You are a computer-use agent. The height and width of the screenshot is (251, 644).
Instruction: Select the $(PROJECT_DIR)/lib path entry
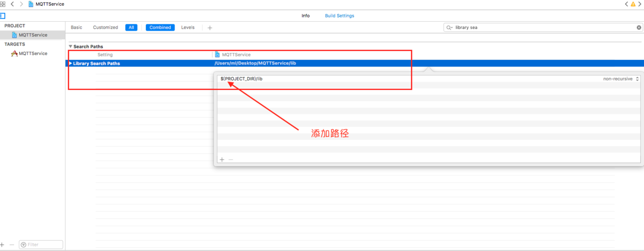coord(242,79)
